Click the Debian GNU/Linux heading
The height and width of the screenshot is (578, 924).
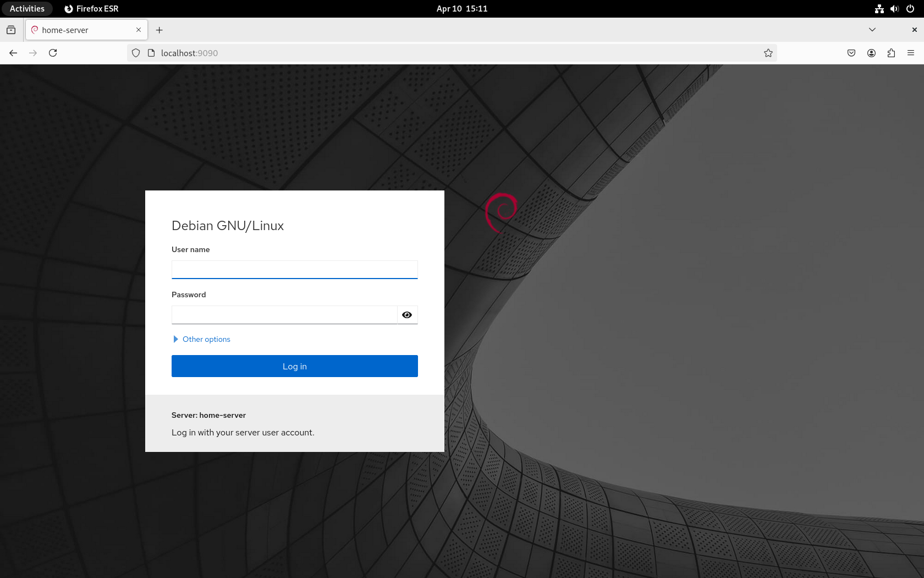pyautogui.click(x=228, y=226)
